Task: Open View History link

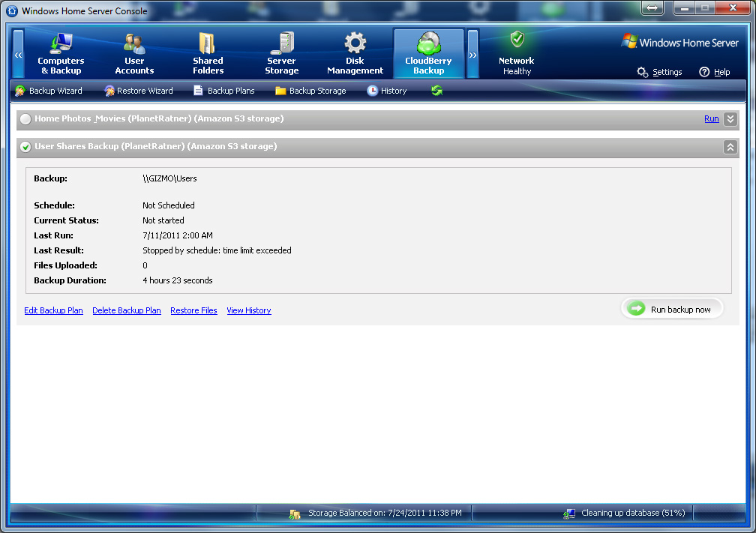Action: (249, 310)
